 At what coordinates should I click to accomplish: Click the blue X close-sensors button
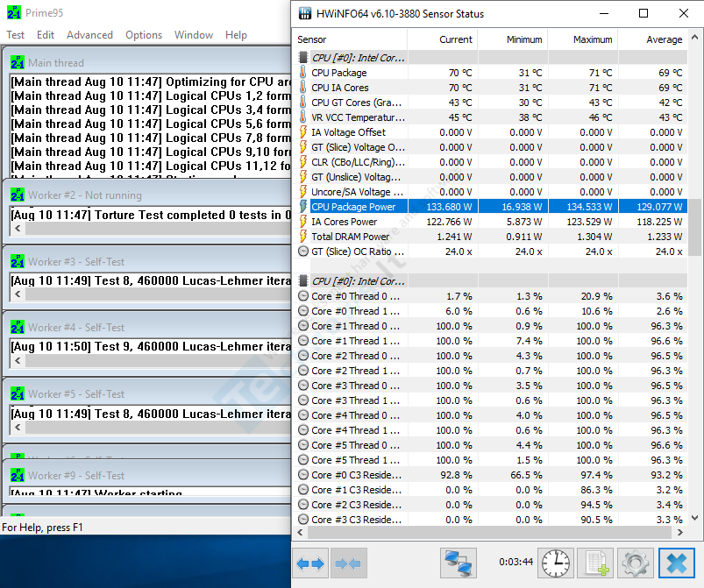(677, 563)
